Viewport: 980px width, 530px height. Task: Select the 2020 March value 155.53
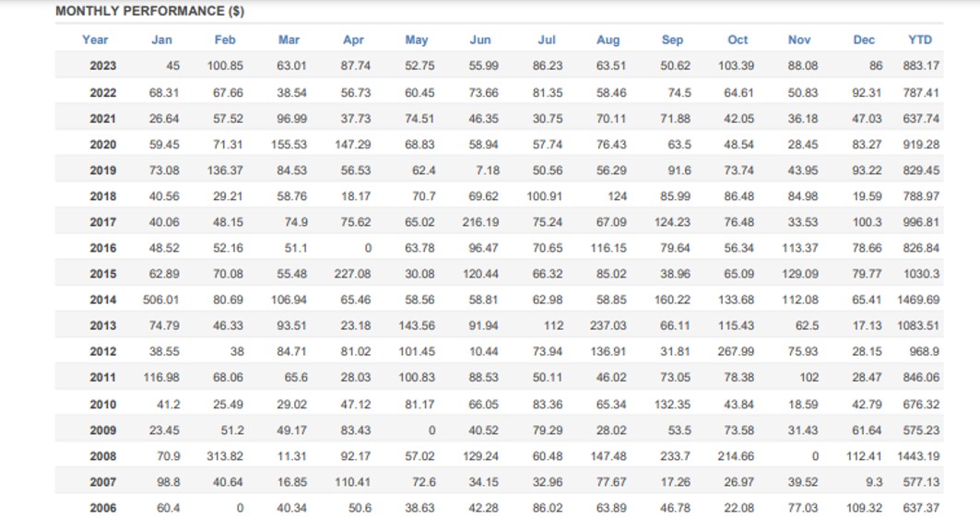point(289,144)
